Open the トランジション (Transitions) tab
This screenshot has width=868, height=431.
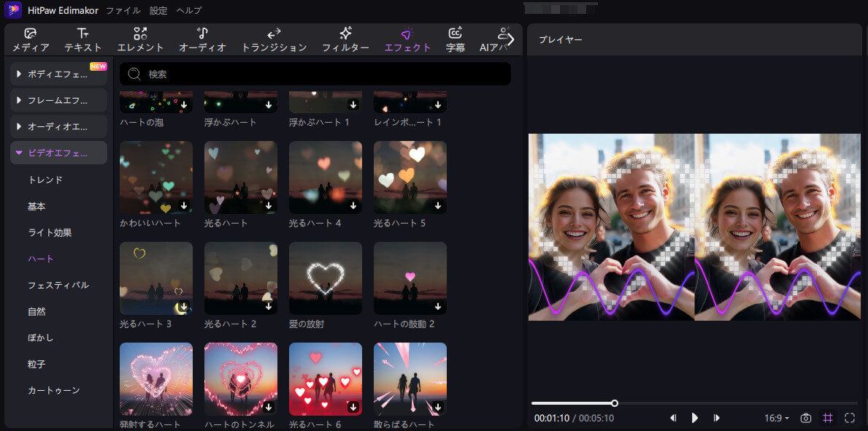tap(274, 40)
